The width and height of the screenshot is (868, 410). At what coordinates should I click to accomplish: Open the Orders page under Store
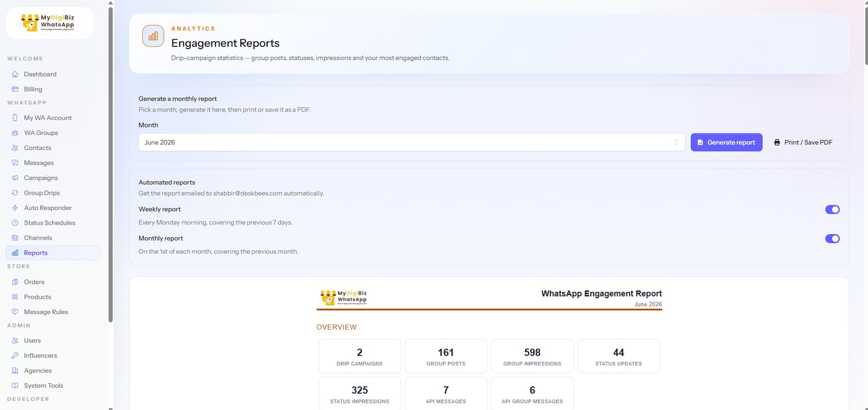pyautogui.click(x=53, y=282)
